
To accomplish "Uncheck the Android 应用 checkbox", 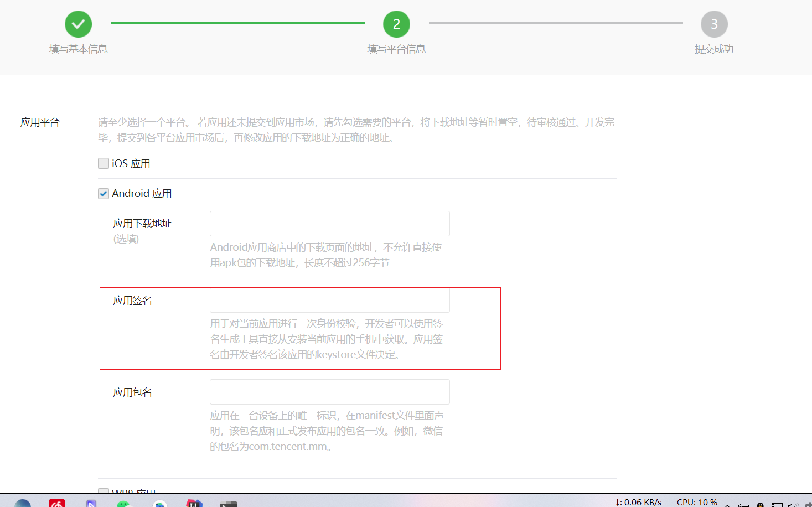I will (104, 193).
